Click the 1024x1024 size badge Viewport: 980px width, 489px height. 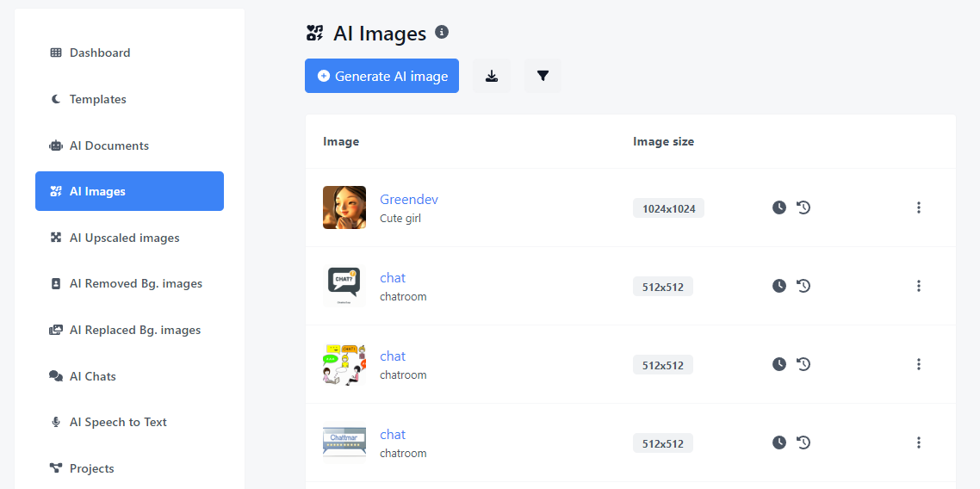[668, 208]
